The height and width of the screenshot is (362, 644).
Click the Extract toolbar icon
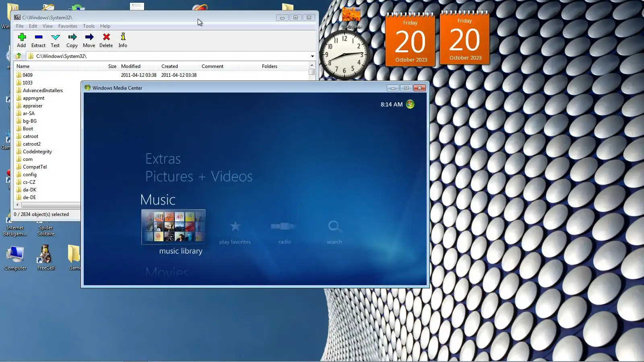click(x=38, y=40)
